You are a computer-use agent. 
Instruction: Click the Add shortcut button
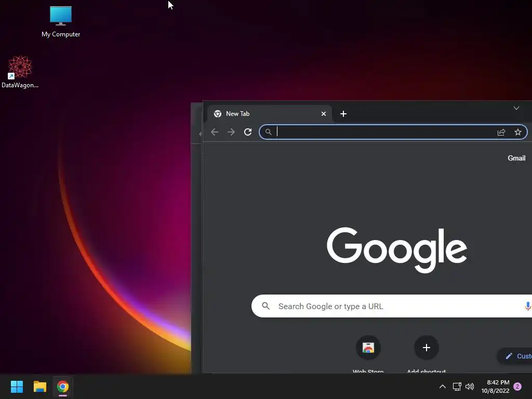(x=427, y=354)
